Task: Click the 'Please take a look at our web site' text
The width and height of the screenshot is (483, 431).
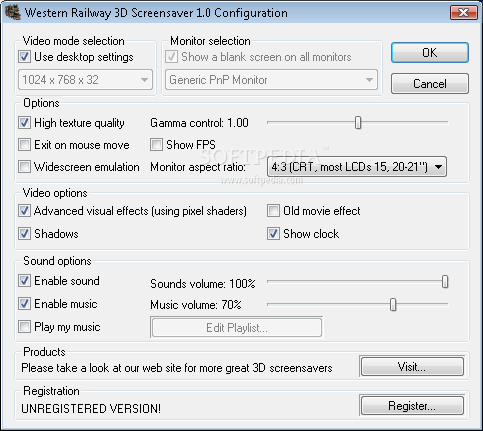Action: (177, 368)
